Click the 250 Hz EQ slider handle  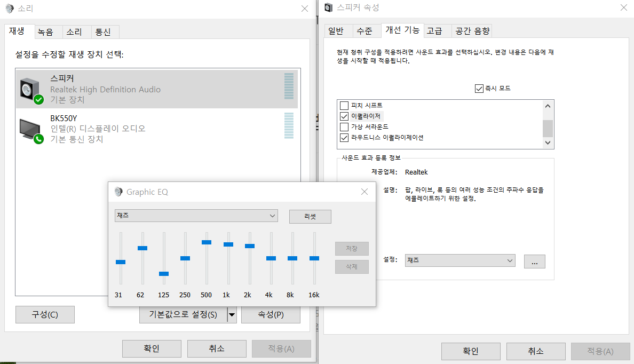click(185, 258)
